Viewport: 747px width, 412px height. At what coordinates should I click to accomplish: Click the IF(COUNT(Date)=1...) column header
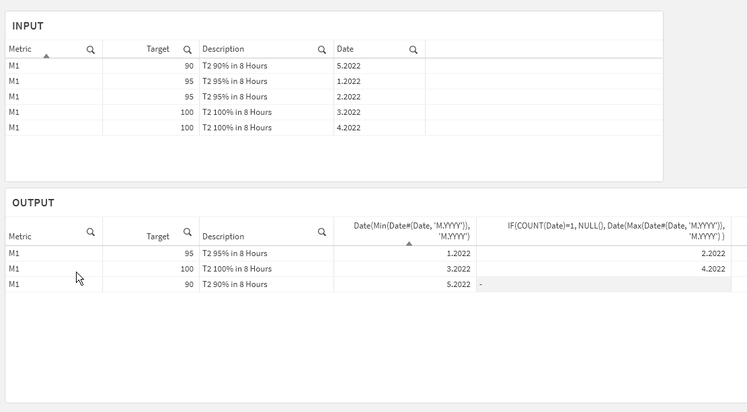(615, 231)
